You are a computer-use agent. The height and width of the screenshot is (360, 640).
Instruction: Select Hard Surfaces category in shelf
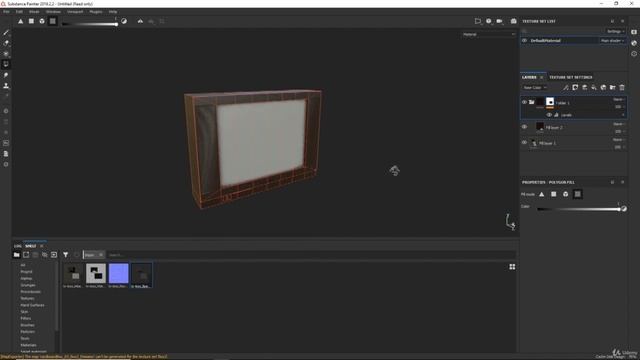click(32, 305)
